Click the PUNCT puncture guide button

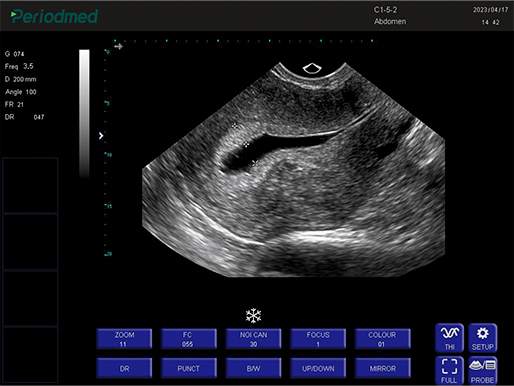(x=189, y=368)
